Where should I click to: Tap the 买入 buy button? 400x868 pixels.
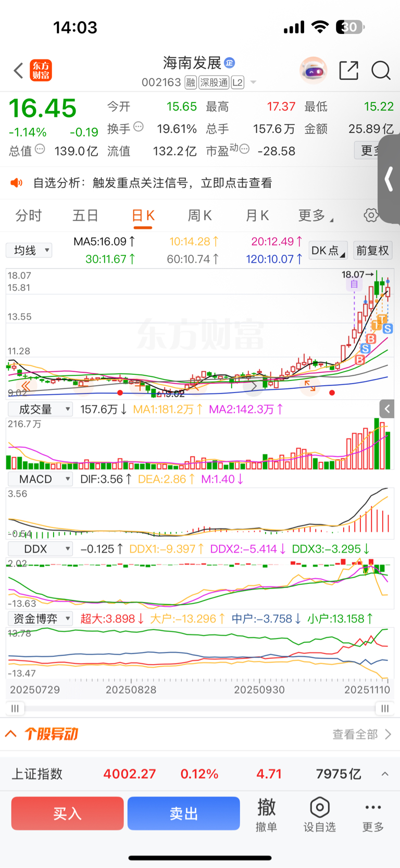[67, 813]
